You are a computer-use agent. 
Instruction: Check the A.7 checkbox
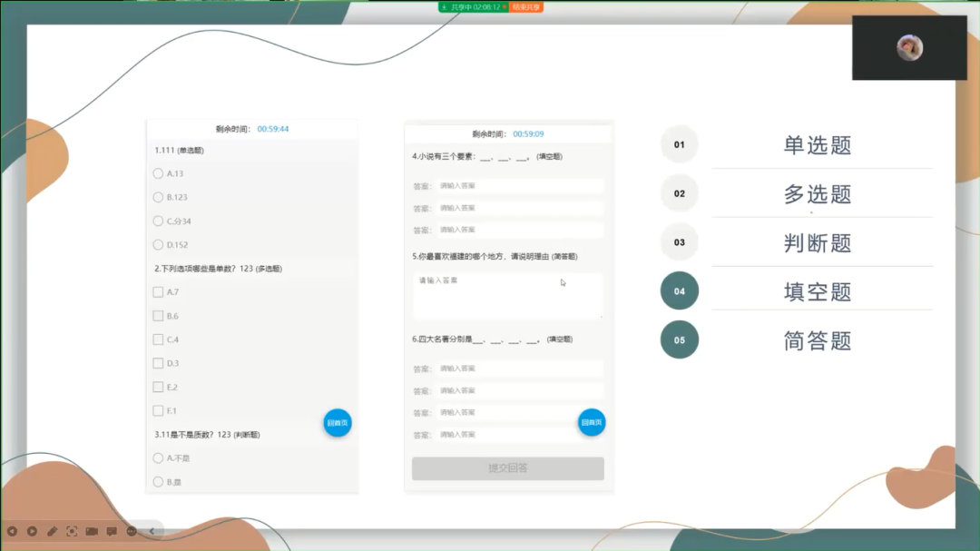pyautogui.click(x=158, y=292)
